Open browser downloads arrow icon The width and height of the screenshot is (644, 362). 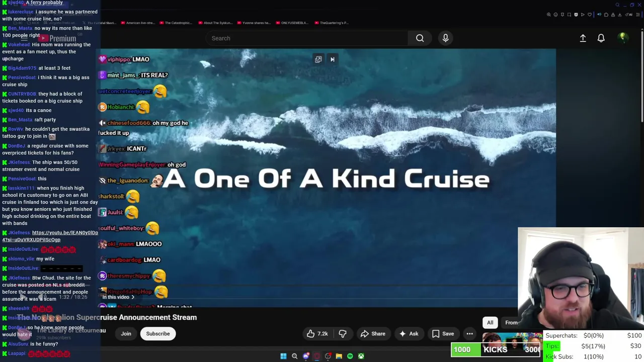coord(619,15)
